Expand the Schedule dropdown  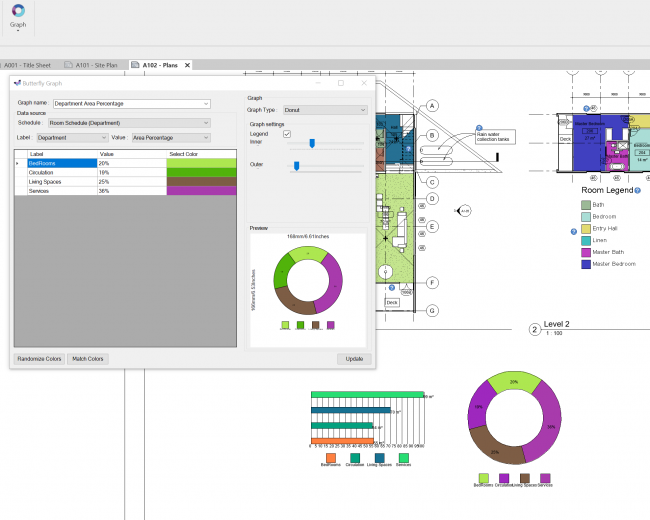[129, 123]
